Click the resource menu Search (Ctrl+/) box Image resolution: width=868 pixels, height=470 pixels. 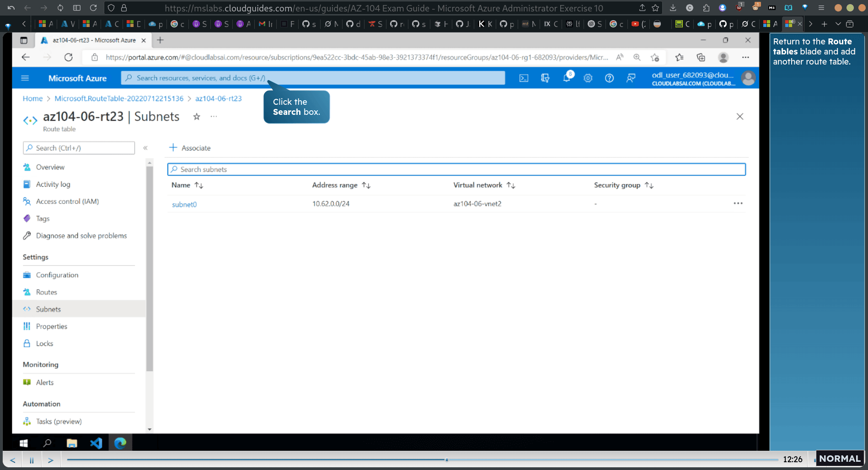tap(79, 148)
